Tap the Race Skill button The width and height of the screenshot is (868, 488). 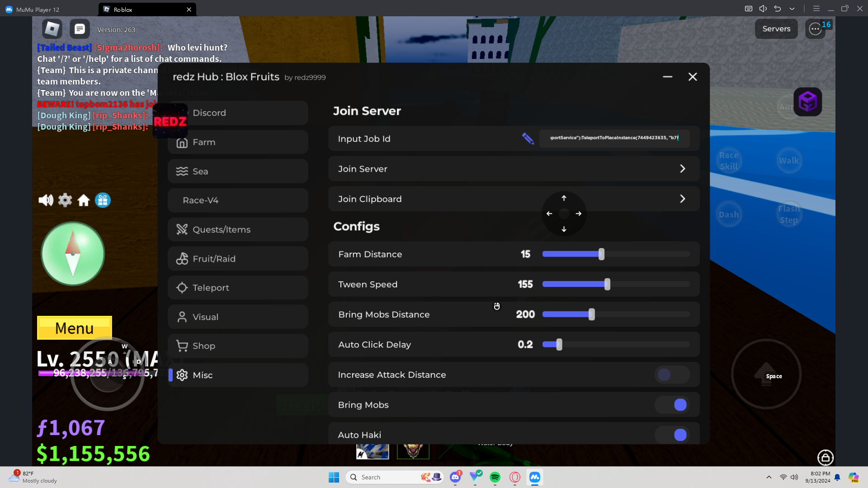[x=729, y=160]
